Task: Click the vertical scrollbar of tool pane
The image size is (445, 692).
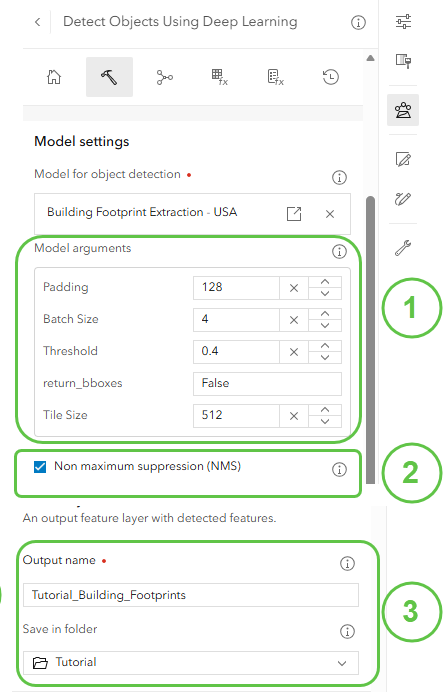Action: coord(370,340)
